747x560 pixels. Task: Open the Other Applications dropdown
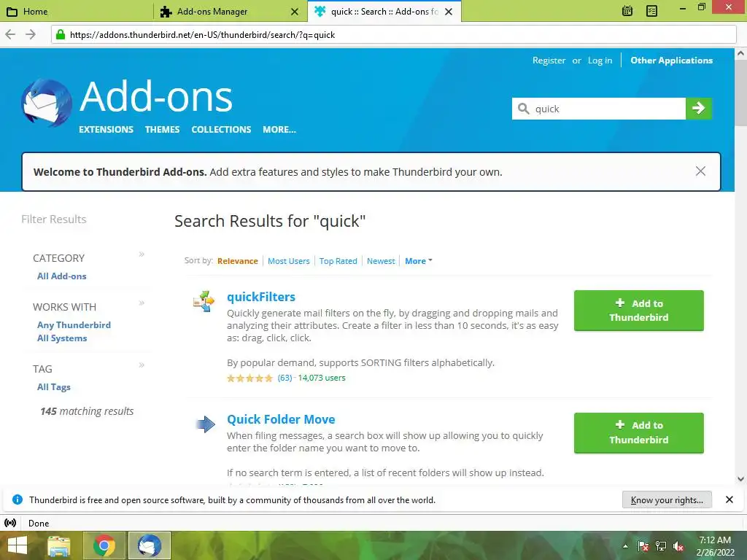(x=672, y=61)
